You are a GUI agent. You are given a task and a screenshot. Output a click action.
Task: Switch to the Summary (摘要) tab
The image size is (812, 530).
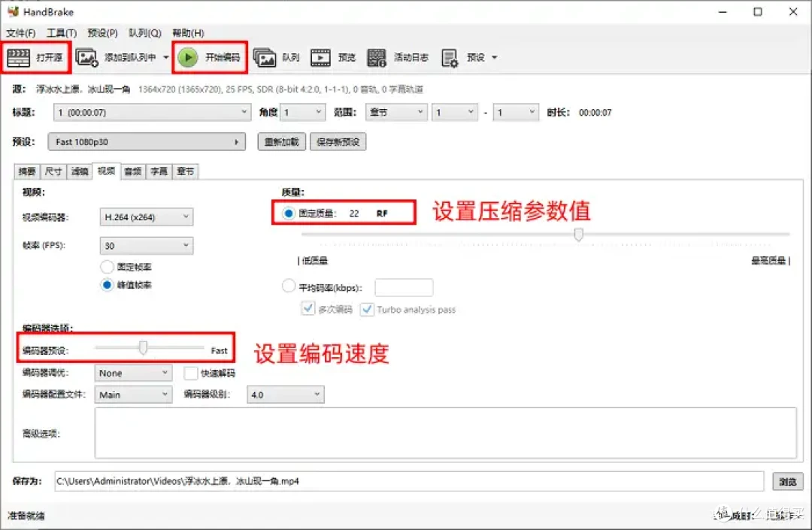pos(27,171)
